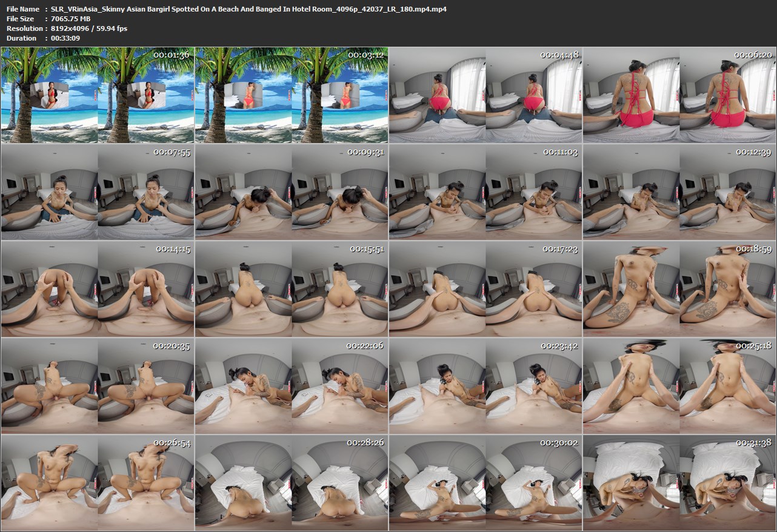The image size is (777, 532).
Task: Pick the frame labeled 00:23:42
Action: 485,386
